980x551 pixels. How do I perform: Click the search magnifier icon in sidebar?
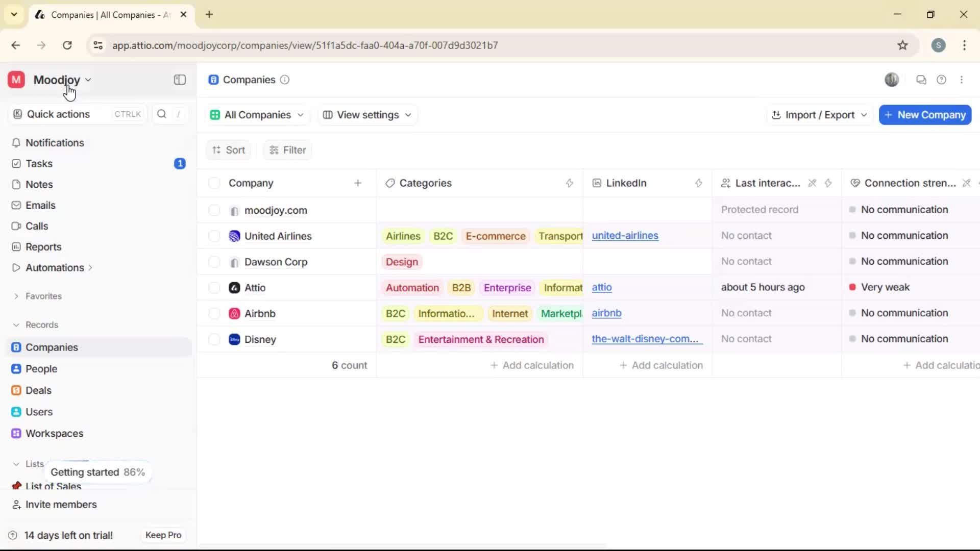point(162,114)
